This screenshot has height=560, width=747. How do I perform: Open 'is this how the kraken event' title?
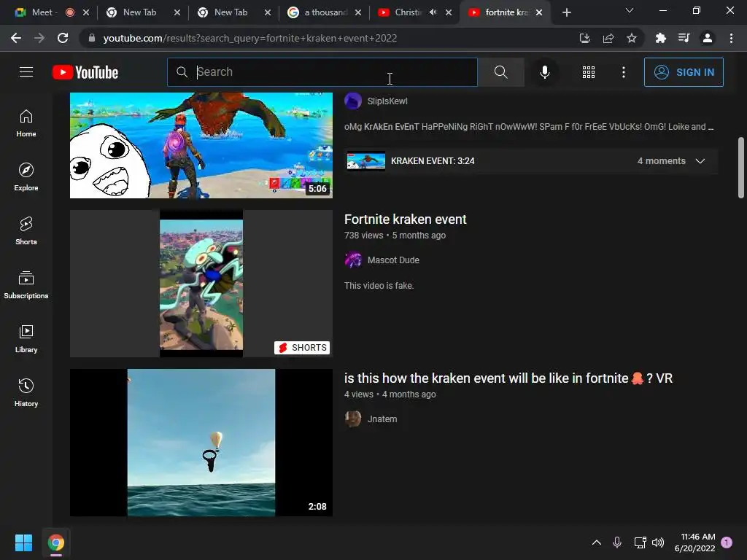tap(508, 378)
